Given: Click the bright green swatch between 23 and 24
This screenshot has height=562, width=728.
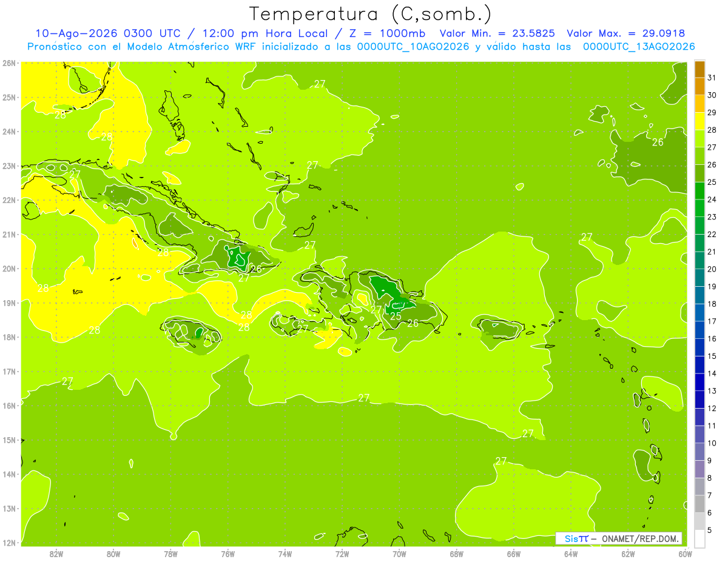Looking at the screenshot, I should [699, 207].
